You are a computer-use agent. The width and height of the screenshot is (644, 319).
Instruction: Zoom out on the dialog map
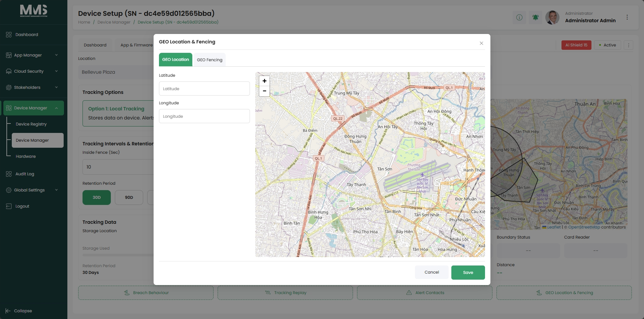click(x=264, y=91)
